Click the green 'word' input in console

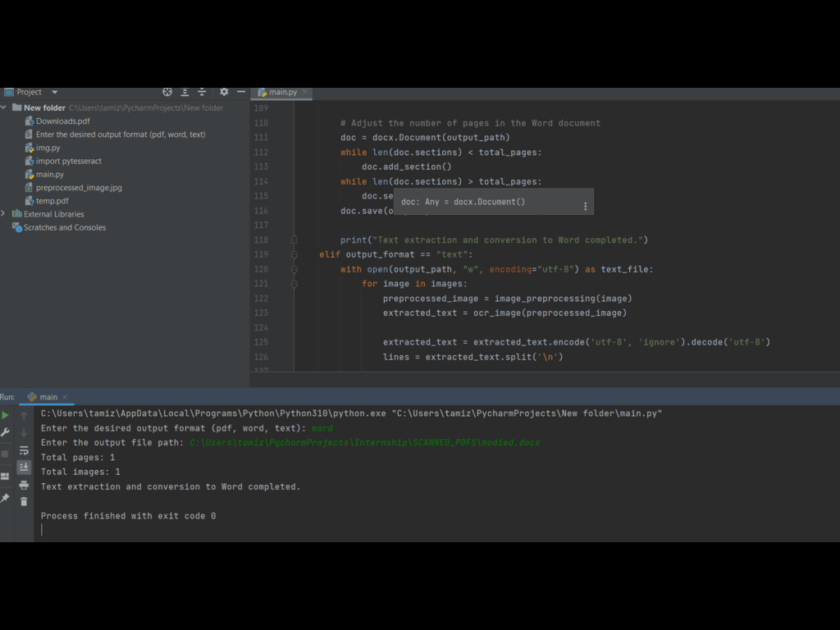click(x=322, y=428)
